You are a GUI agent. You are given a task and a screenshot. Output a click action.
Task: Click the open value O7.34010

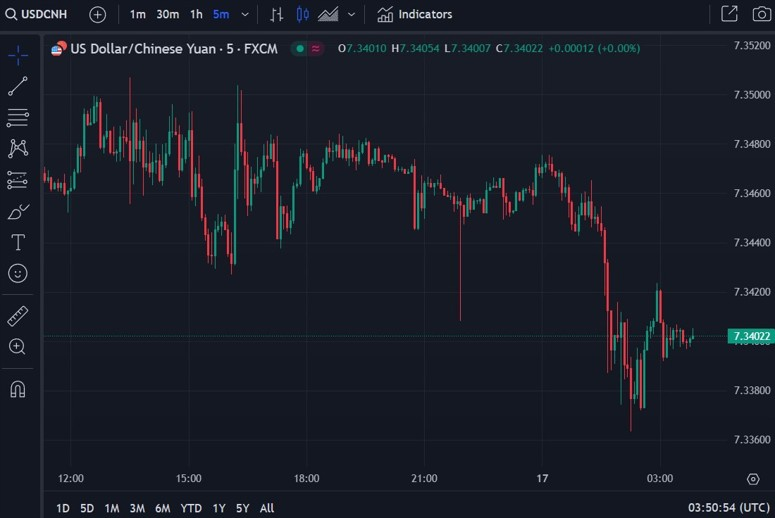click(x=362, y=48)
